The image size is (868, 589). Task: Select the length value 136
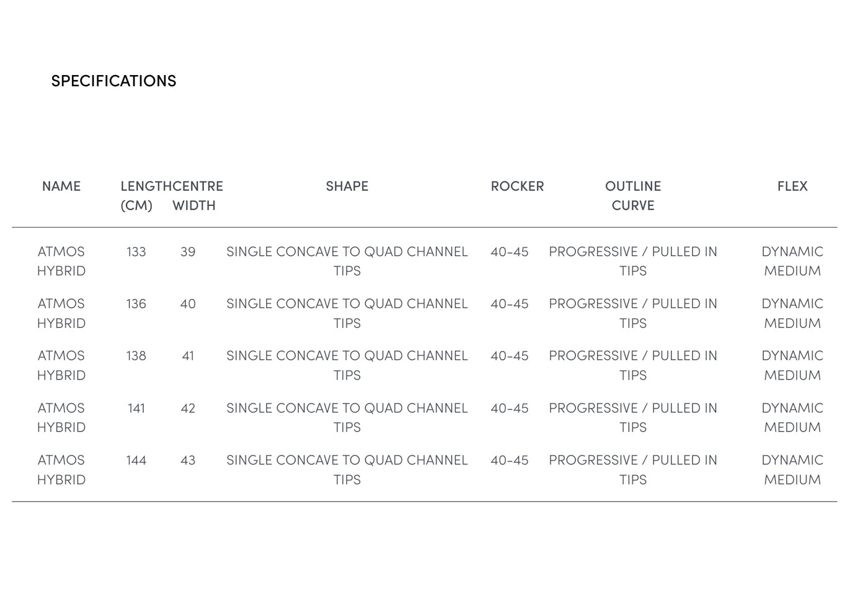[x=136, y=304]
